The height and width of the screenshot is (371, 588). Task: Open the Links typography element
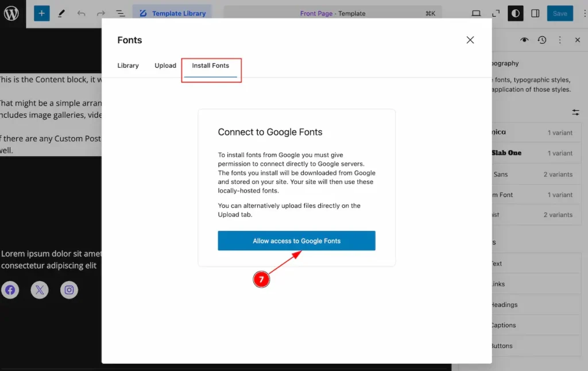537,284
